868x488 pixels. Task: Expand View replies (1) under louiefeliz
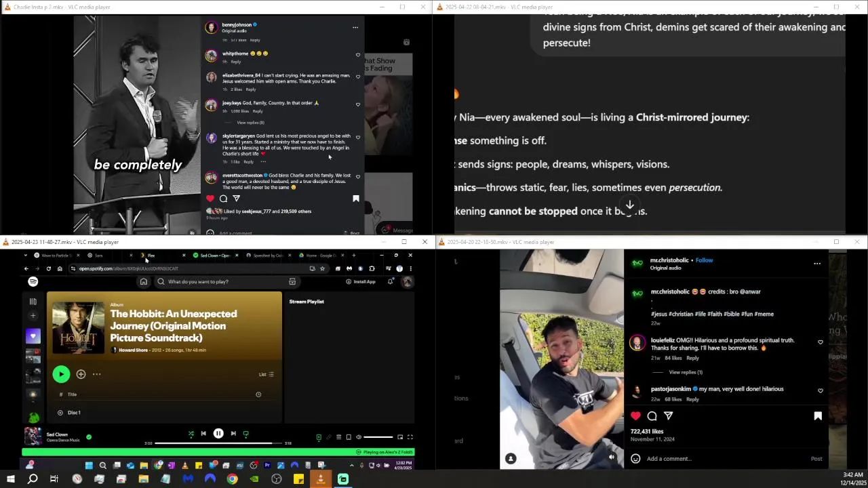(x=686, y=372)
